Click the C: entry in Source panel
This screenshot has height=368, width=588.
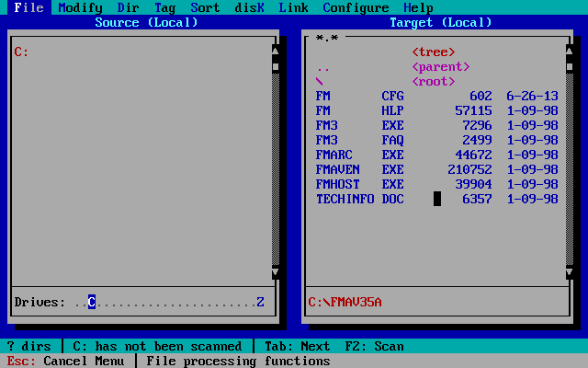21,52
